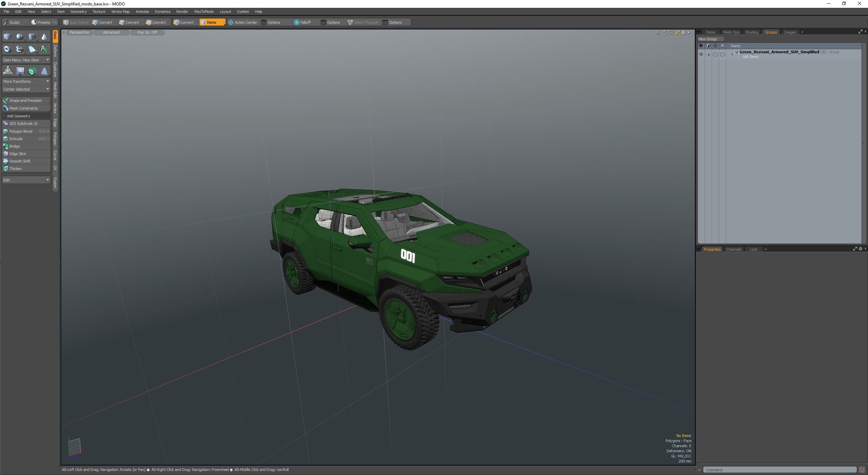868x475 pixels.
Task: Check the second box in Green_Rezvani row
Action: tap(722, 54)
